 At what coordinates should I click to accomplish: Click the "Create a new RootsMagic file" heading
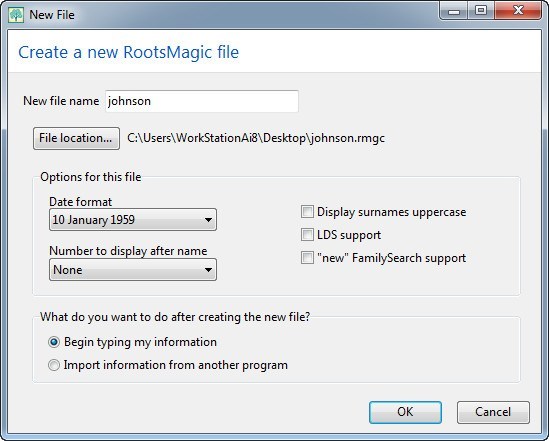point(128,52)
